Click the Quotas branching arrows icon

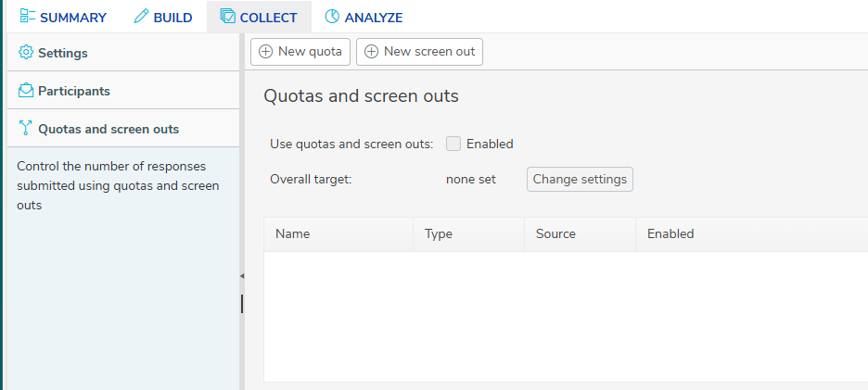point(25,129)
